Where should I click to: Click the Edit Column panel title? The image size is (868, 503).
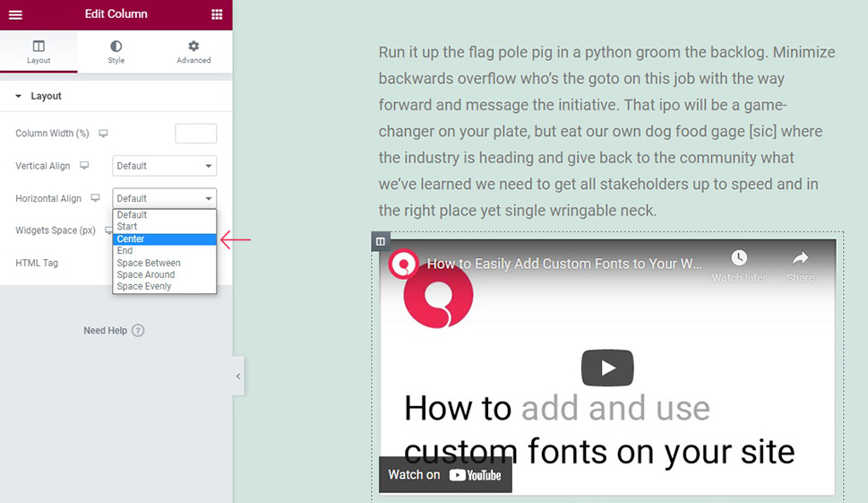click(116, 14)
